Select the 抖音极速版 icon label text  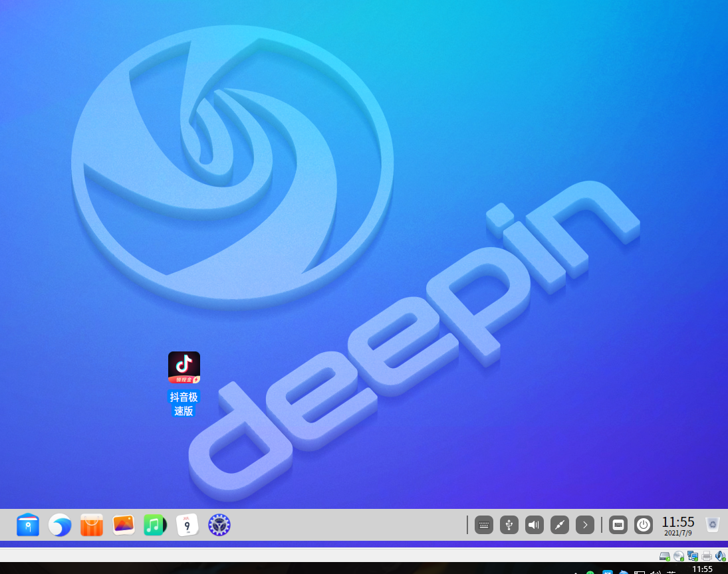[x=183, y=404]
